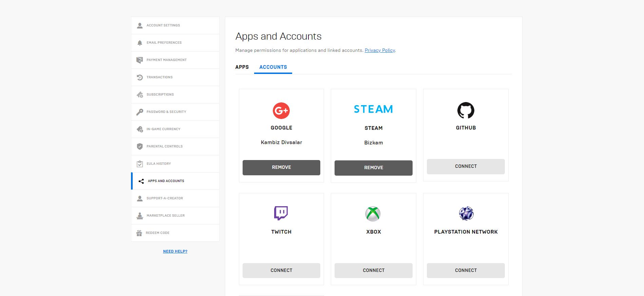
Task: Navigate to Password & Security
Action: point(175,112)
